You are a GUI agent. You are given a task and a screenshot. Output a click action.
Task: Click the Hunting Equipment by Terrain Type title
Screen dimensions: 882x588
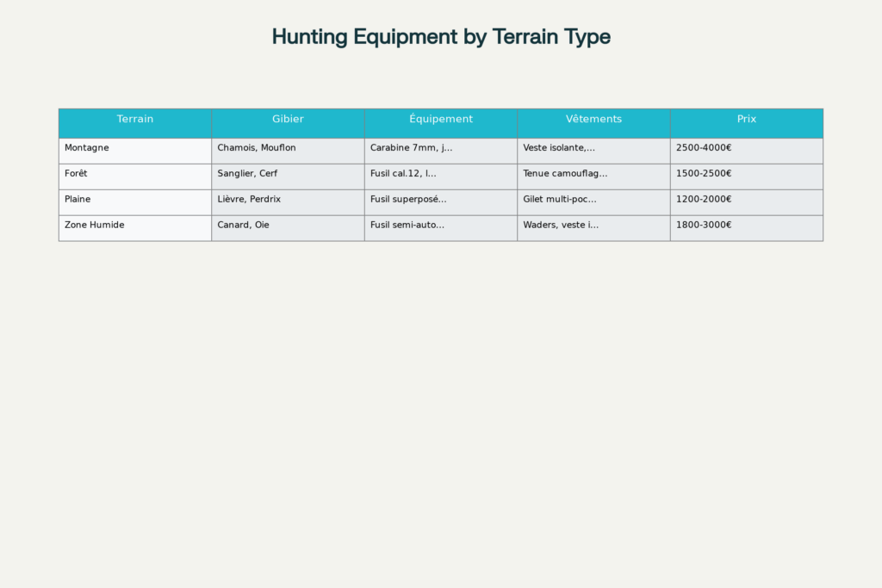pyautogui.click(x=441, y=36)
